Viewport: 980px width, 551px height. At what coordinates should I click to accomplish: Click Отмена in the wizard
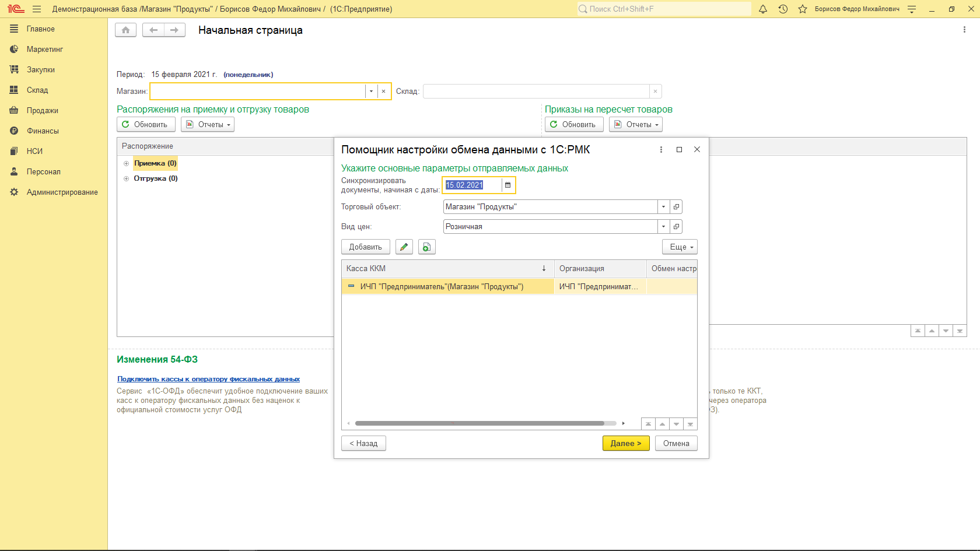[676, 443]
